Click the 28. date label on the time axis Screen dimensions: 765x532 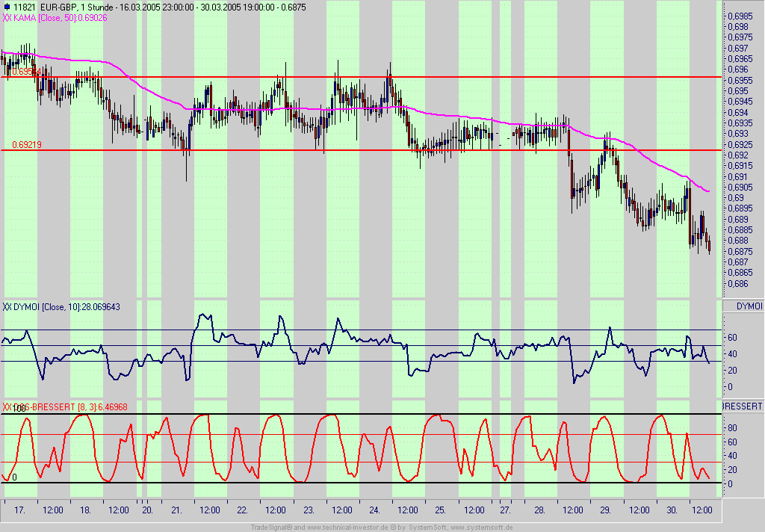[x=539, y=510]
